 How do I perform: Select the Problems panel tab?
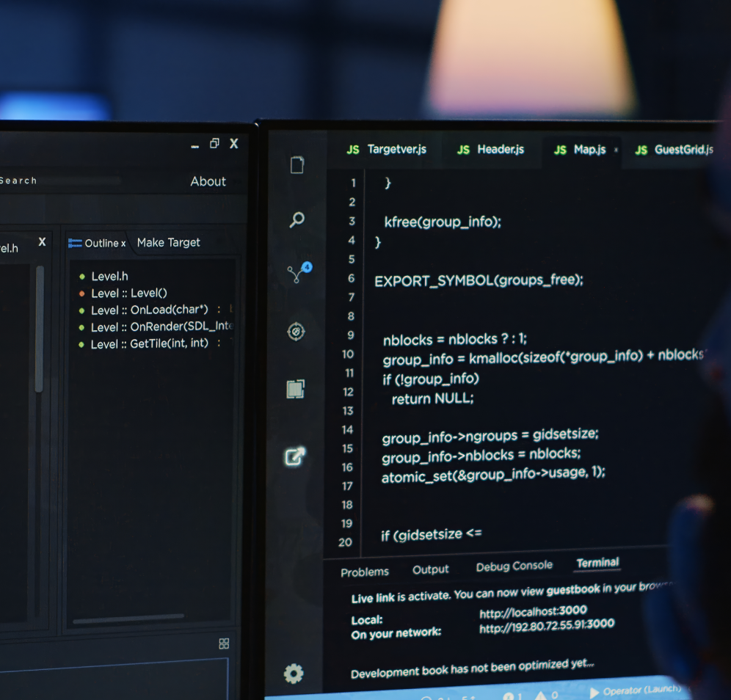tap(365, 572)
